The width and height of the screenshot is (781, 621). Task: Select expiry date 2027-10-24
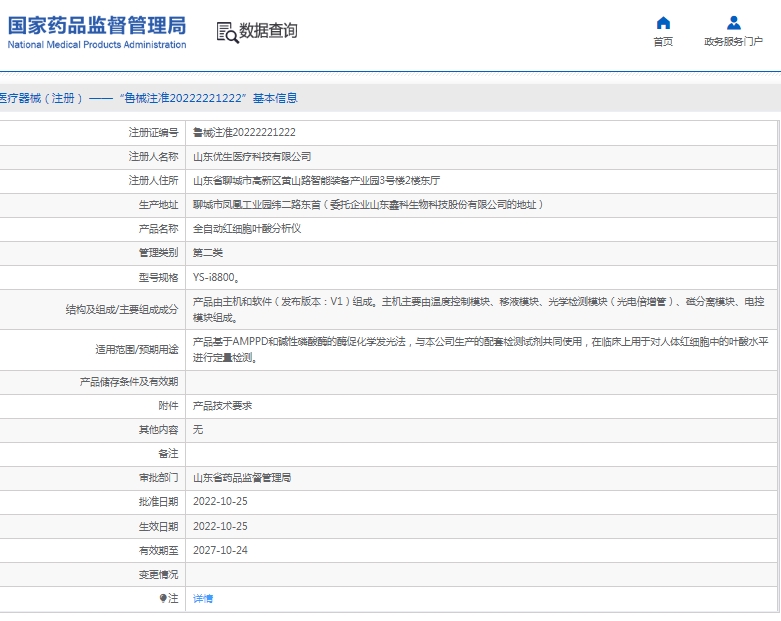click(220, 550)
